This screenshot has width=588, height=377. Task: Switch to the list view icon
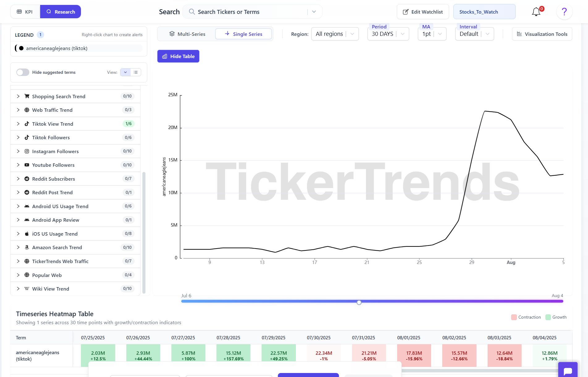136,72
